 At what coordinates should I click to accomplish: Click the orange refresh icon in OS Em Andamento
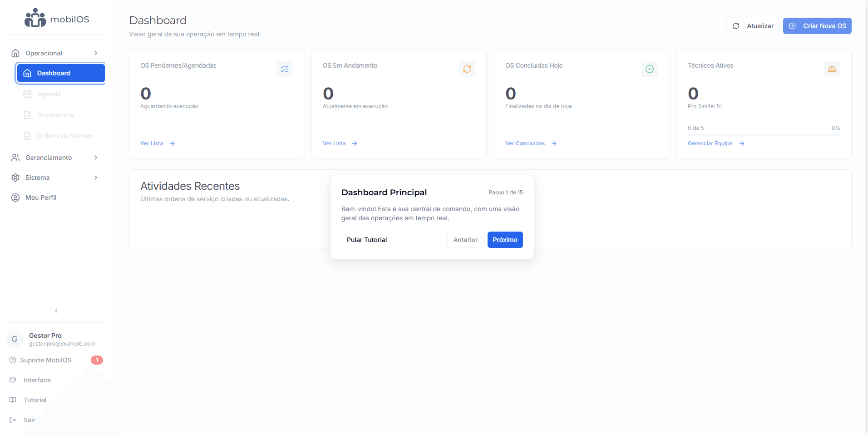coord(467,69)
